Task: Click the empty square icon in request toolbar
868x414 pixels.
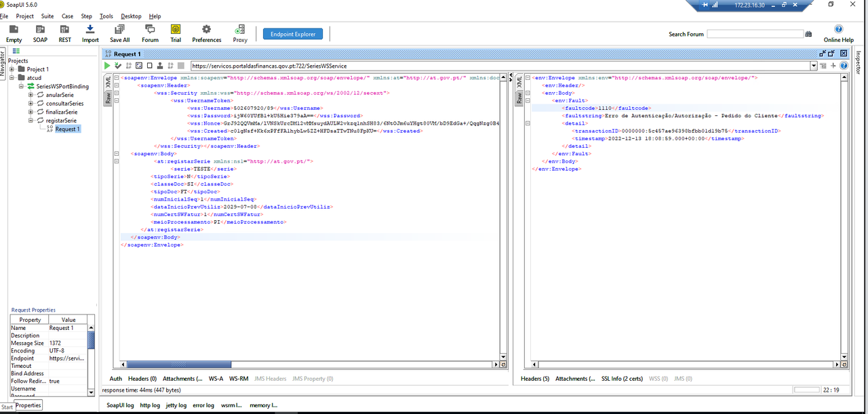Action: tap(149, 66)
